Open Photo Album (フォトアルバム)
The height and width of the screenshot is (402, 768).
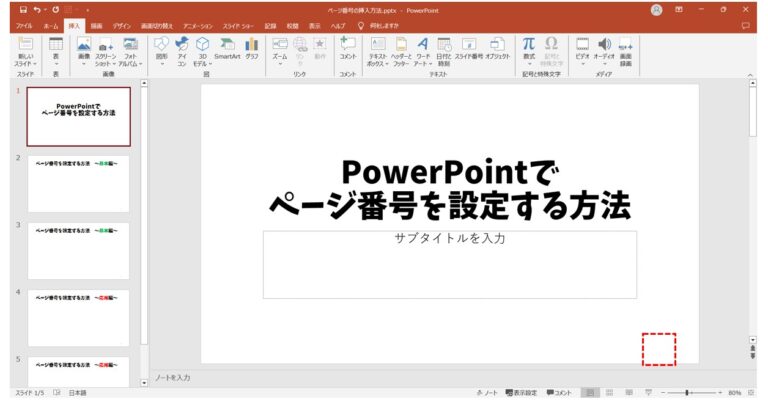[x=130, y=51]
